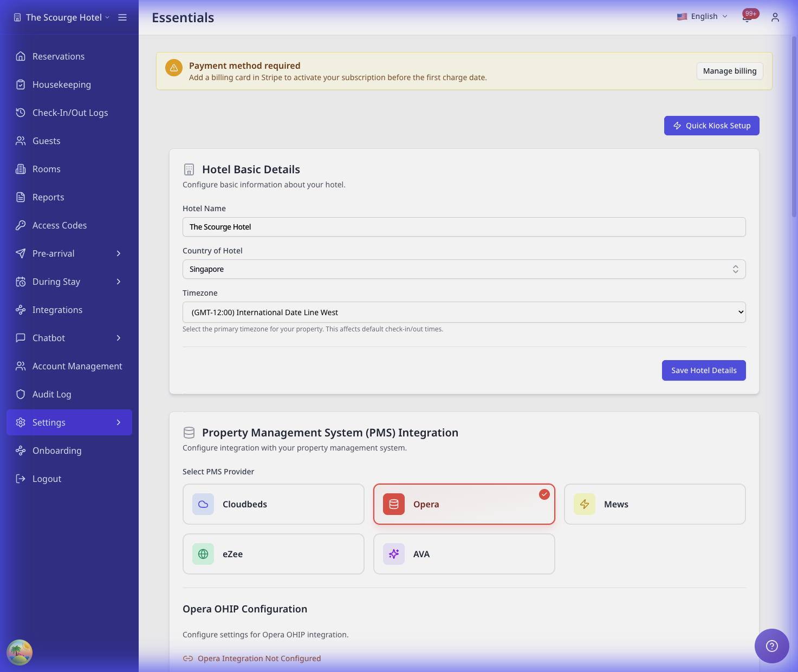The image size is (798, 672).
Task: Open the Timezone select box
Action: coord(464,312)
